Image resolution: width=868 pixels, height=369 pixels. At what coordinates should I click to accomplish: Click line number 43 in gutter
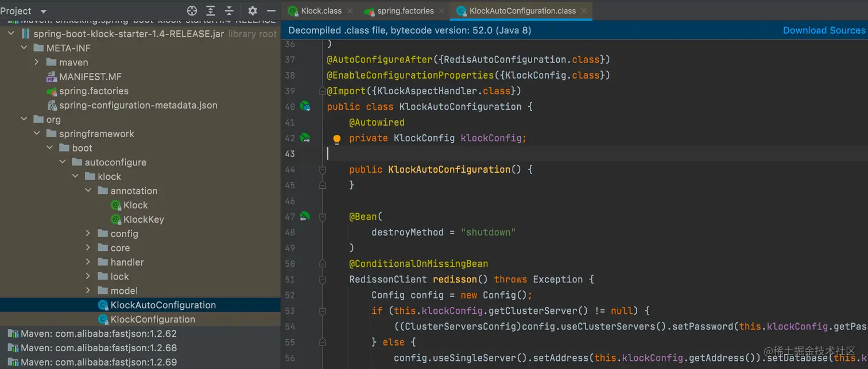pos(289,154)
